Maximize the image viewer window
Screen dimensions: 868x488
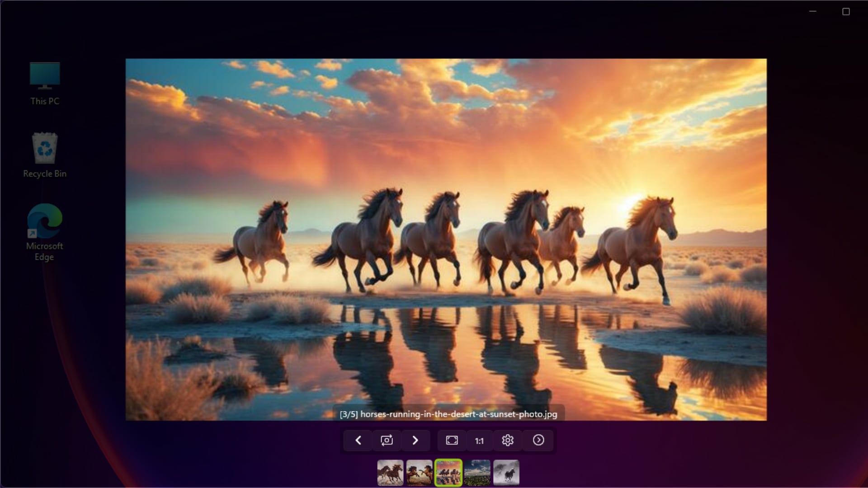pos(846,11)
